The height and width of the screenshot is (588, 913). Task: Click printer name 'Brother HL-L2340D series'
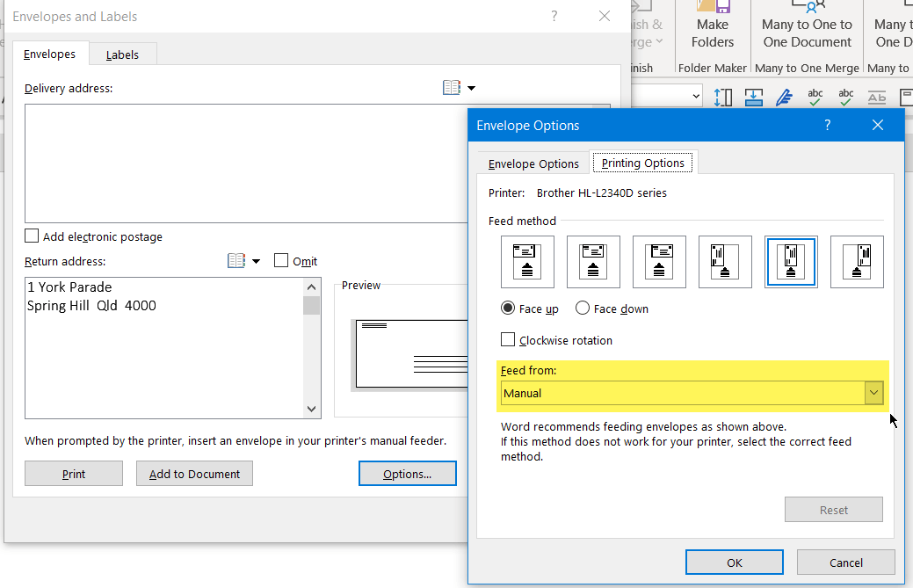(601, 192)
